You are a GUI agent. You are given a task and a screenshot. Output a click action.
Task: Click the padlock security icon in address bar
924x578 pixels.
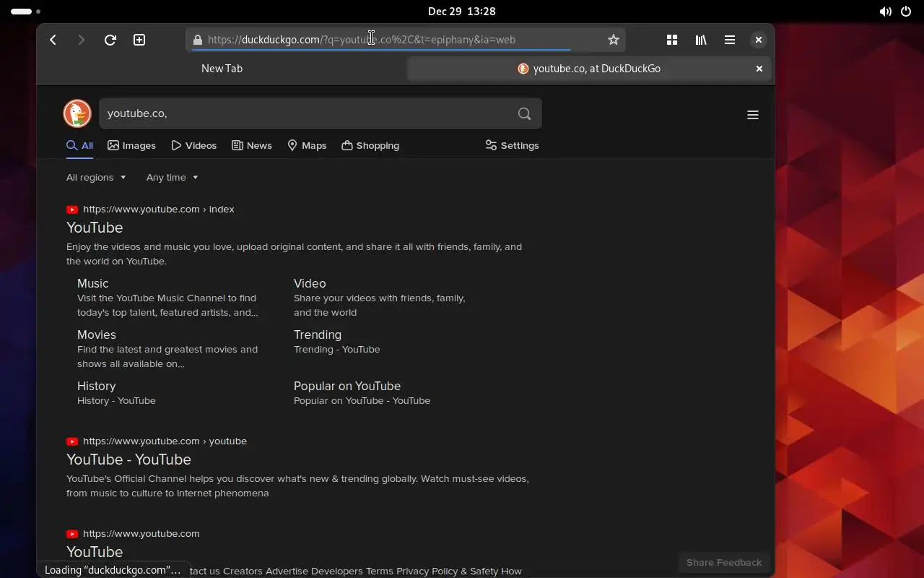198,40
